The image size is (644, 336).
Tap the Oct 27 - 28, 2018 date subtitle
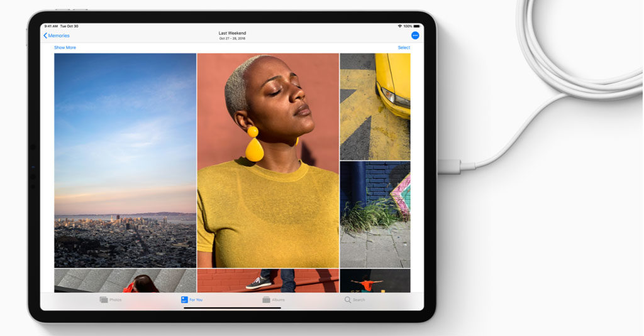tap(232, 38)
